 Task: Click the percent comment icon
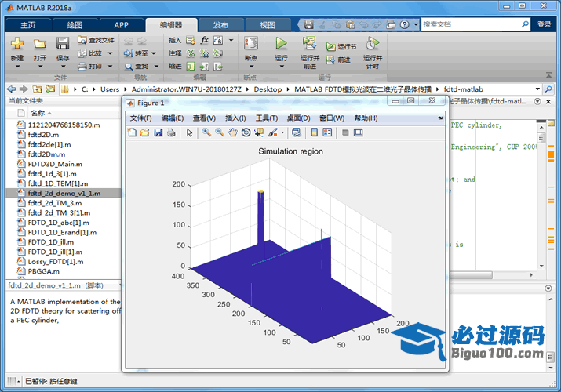pyautogui.click(x=191, y=53)
